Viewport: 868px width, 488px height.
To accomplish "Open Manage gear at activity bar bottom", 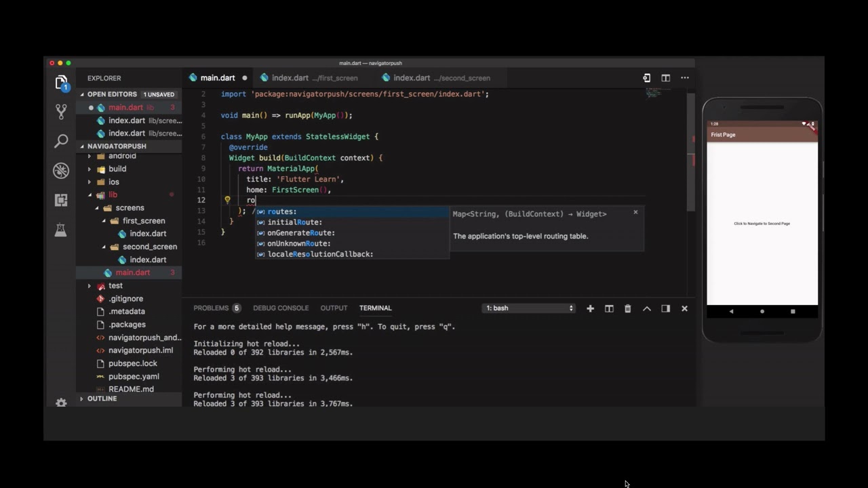I will [61, 402].
